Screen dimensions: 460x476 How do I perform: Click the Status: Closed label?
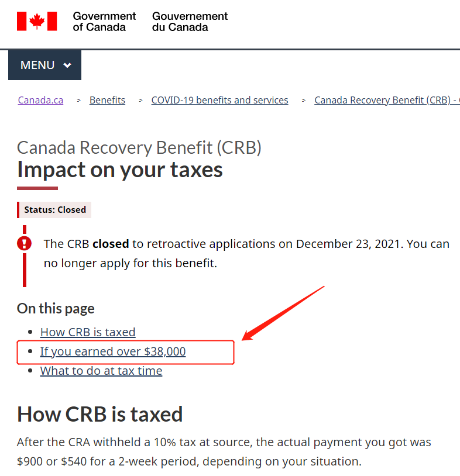(x=54, y=210)
